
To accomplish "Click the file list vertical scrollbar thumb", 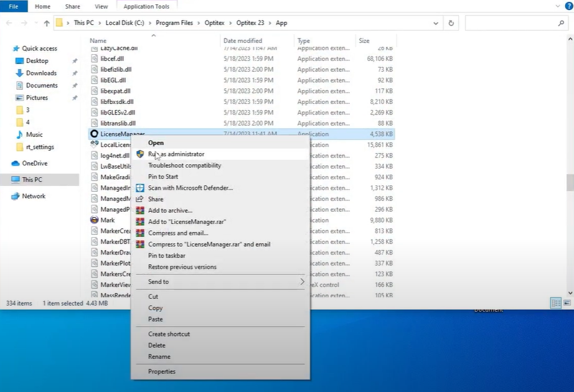I will point(570,182).
